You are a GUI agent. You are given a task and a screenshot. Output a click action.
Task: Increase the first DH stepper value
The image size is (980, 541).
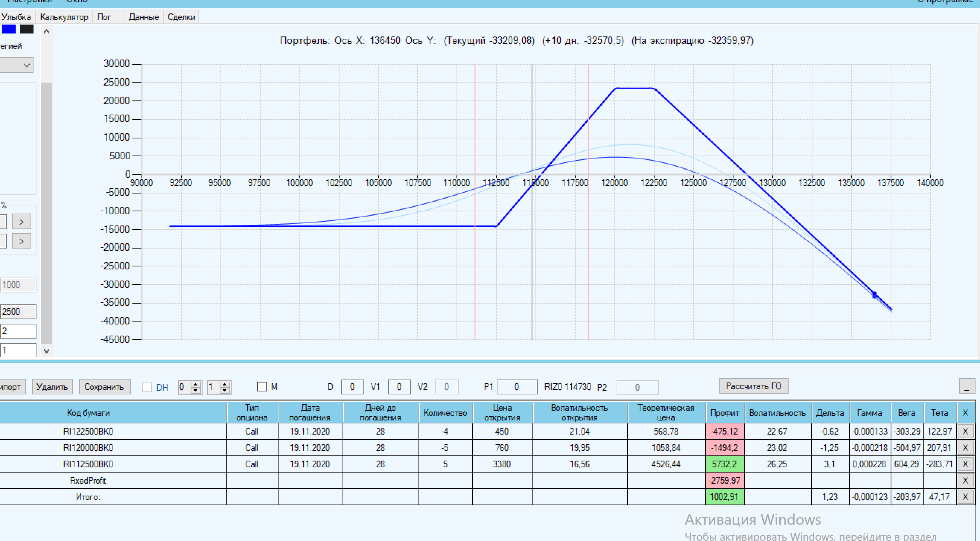coord(196,384)
